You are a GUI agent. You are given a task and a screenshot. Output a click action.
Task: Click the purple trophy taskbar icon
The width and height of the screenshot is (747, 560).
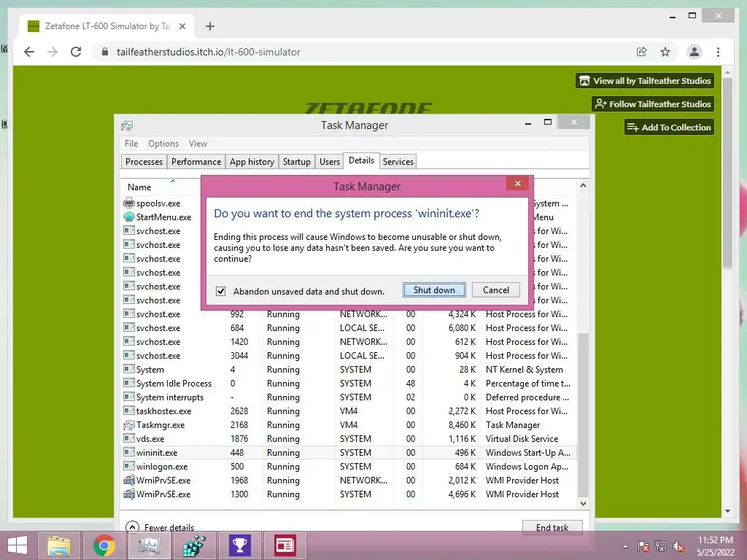tap(239, 545)
